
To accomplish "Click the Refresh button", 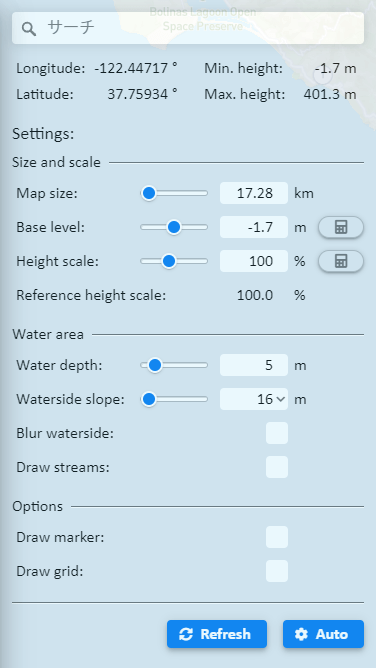I will pos(217,634).
